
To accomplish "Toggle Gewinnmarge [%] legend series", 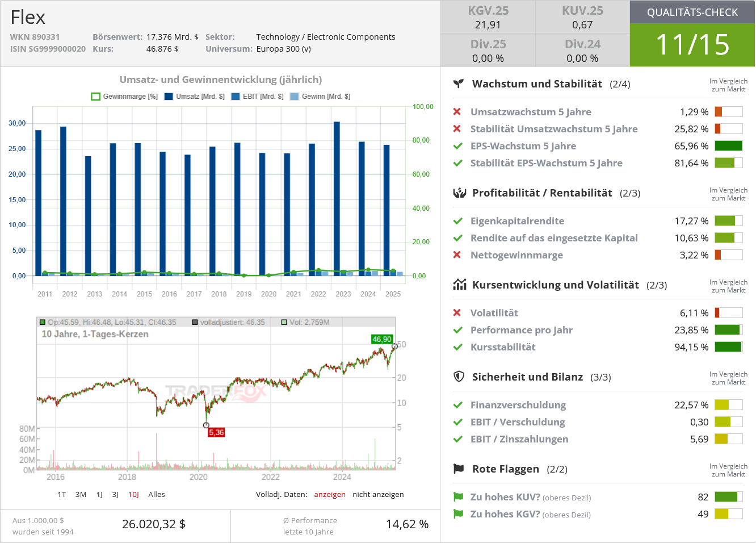I will [124, 97].
